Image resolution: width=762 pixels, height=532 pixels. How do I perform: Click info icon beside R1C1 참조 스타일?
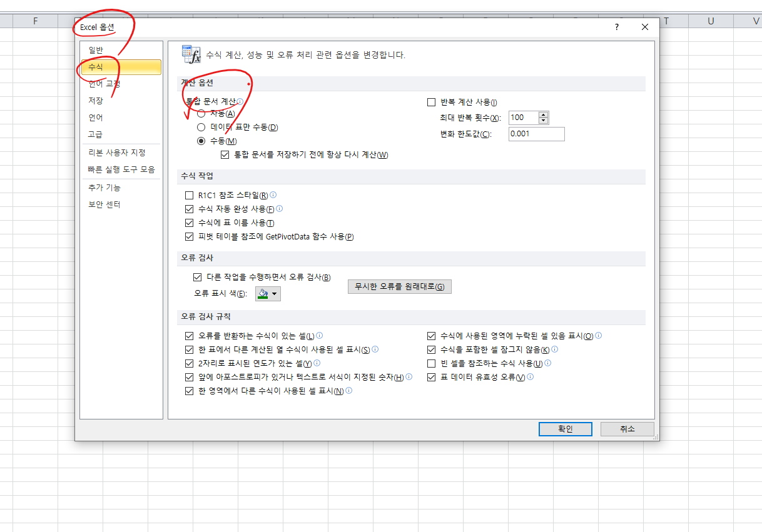click(x=273, y=195)
